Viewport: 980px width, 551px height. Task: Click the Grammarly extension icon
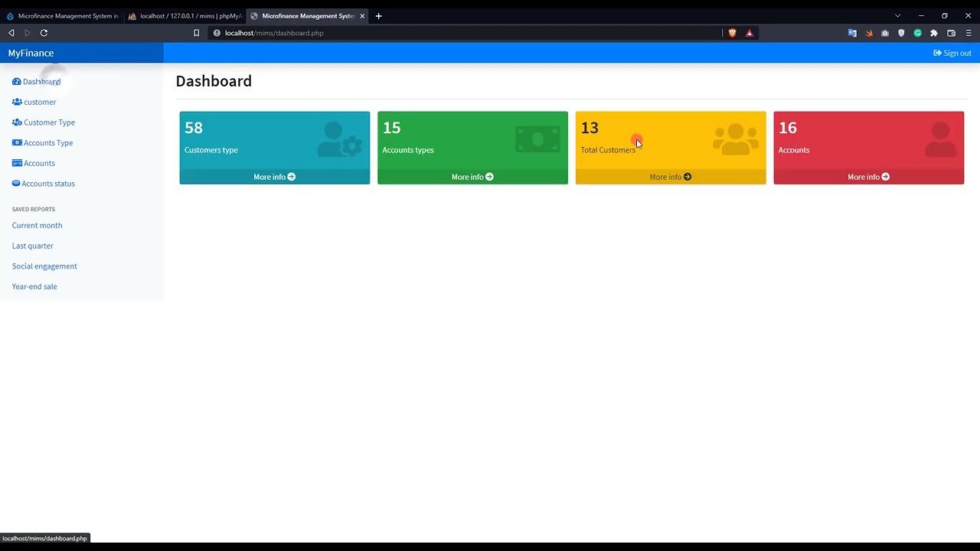click(917, 33)
